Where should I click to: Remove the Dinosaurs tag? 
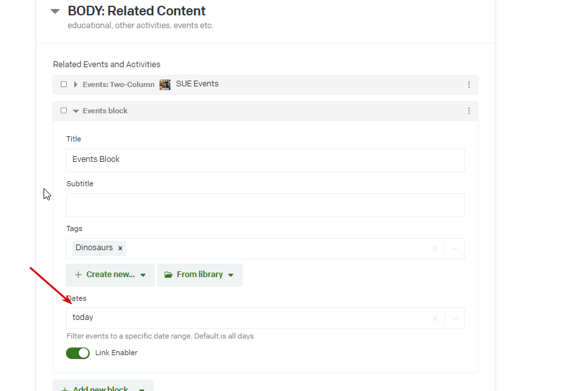click(120, 248)
